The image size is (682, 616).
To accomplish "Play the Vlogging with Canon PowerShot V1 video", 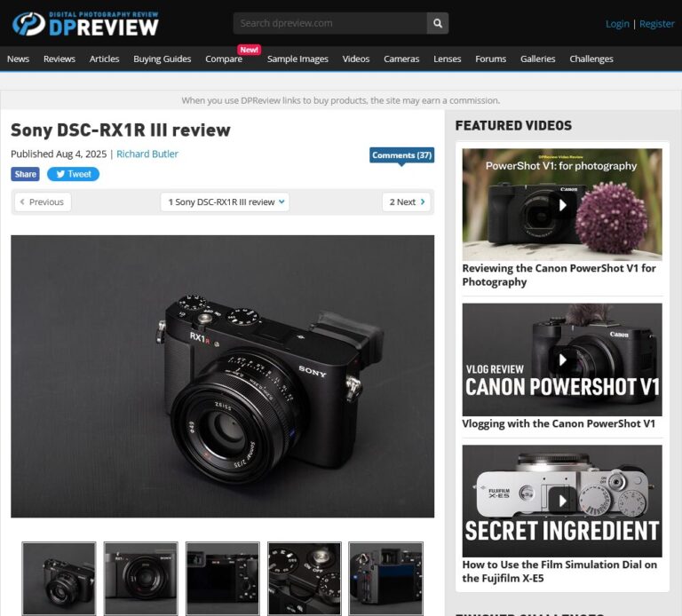I will (561, 359).
